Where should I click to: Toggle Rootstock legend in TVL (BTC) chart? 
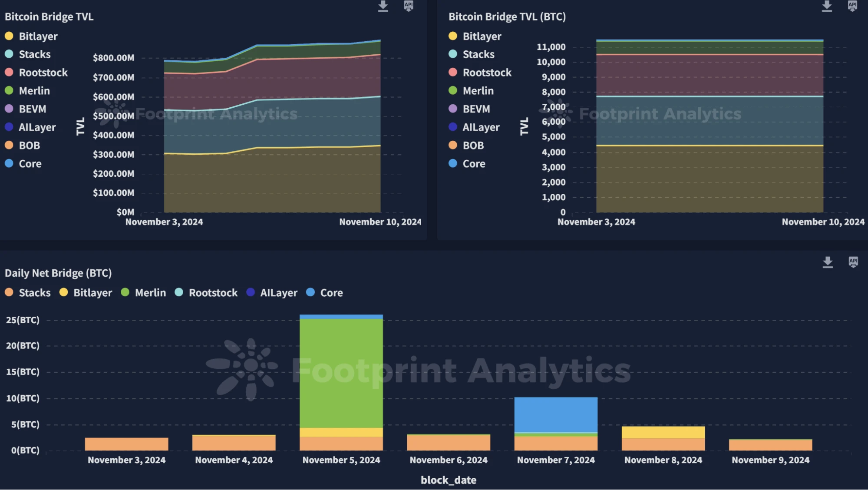[480, 73]
